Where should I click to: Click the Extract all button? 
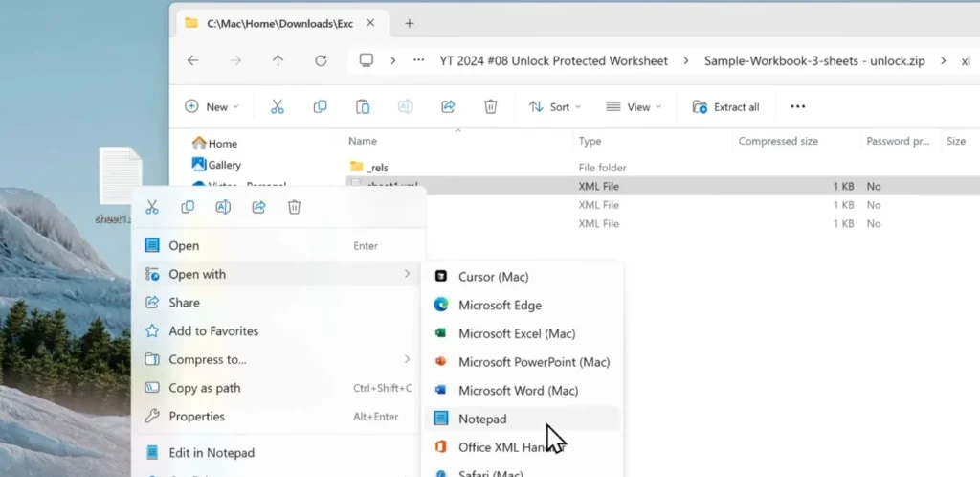[x=725, y=107]
